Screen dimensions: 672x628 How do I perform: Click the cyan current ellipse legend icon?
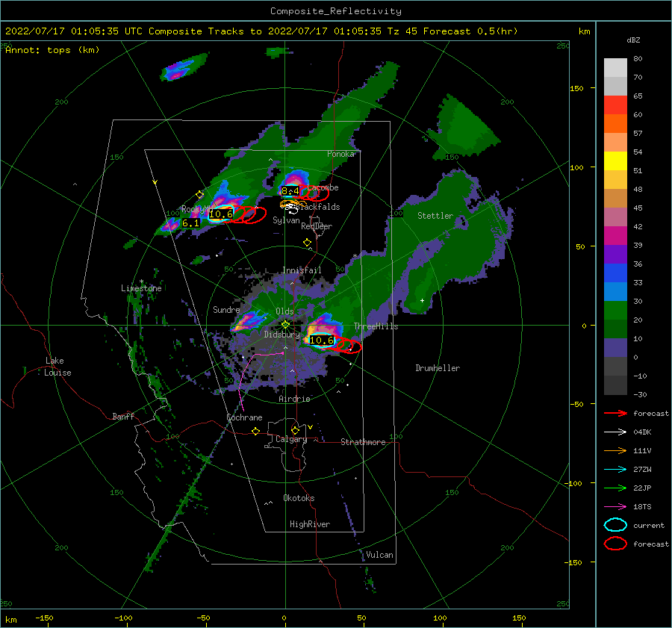(x=615, y=525)
